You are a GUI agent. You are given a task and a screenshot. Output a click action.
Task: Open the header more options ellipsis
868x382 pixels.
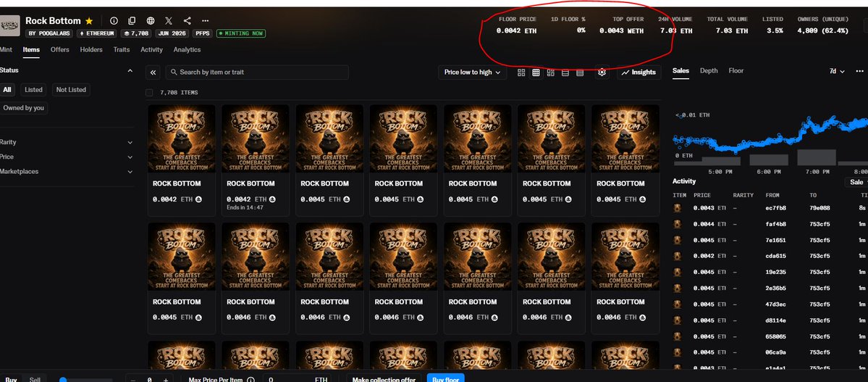pos(206,21)
